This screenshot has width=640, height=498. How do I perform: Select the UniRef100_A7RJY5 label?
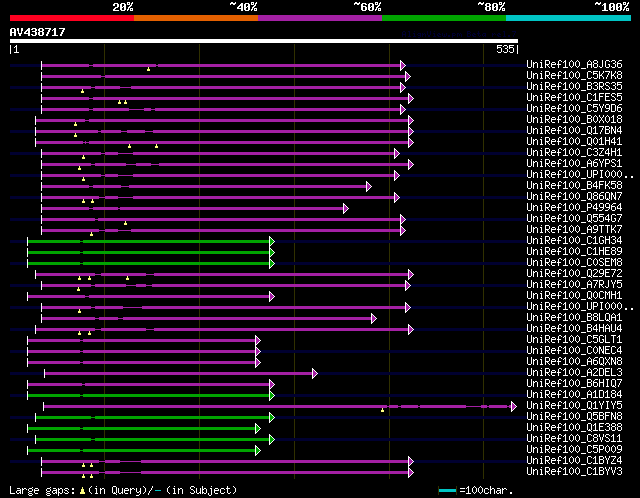point(574,285)
